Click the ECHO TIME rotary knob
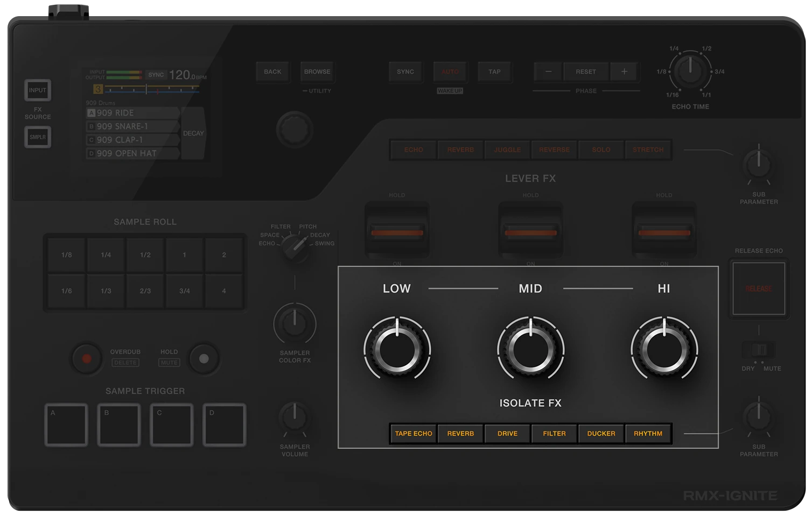Viewport: 812px width, 523px height. 690,71
